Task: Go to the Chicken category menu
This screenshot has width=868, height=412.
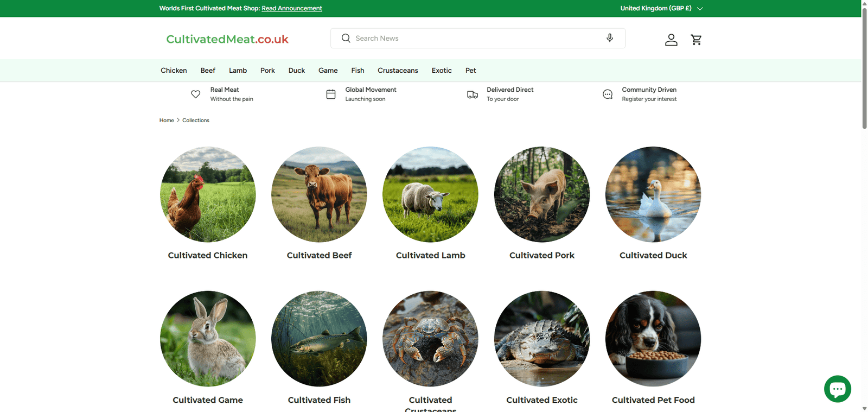Action: coord(174,71)
